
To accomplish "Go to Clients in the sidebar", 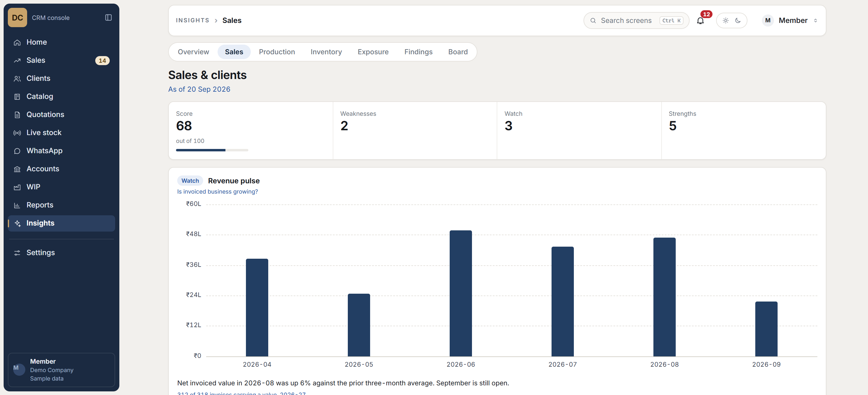I will point(61,78).
